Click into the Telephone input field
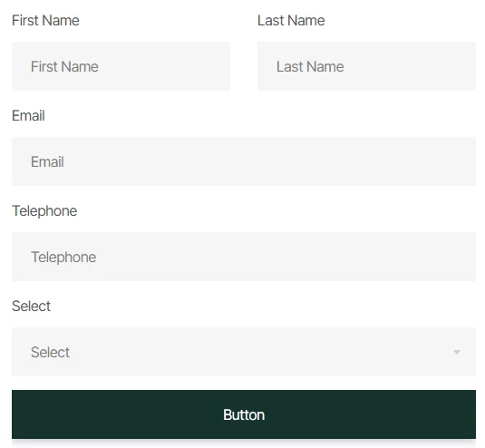Viewport: 485px width, 448px height. point(244,257)
